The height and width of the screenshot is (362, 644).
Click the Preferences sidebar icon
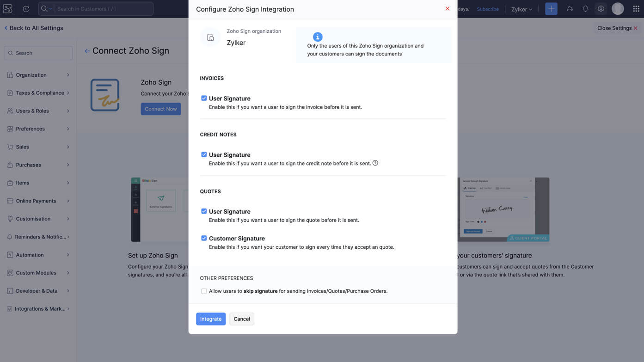point(10,129)
